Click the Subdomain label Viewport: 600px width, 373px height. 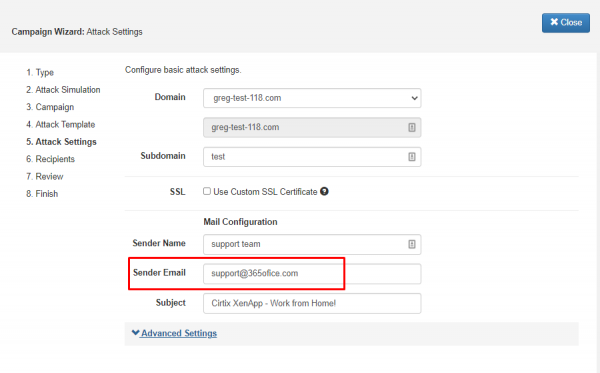(163, 156)
